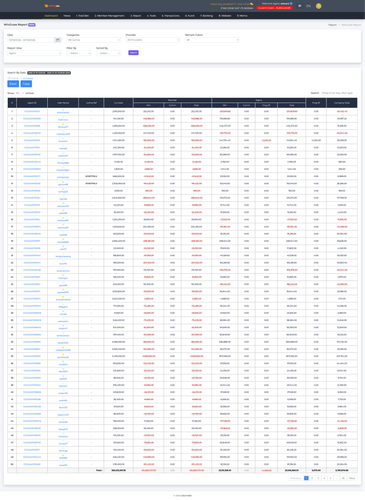Open the user avatar in the header
The image size is (365, 500).
319,6
